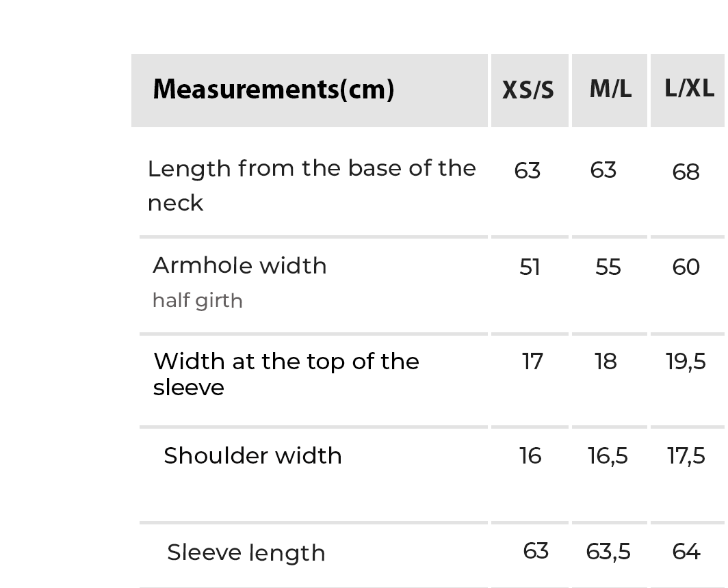Image resolution: width=728 pixels, height=588 pixels.
Task: Click the 'half girth' subtitle text
Action: point(197,300)
